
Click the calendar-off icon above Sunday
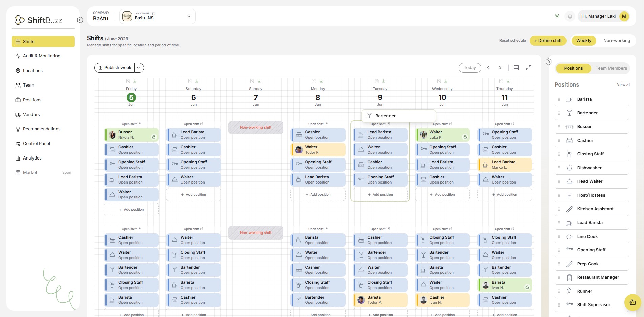coord(252,81)
